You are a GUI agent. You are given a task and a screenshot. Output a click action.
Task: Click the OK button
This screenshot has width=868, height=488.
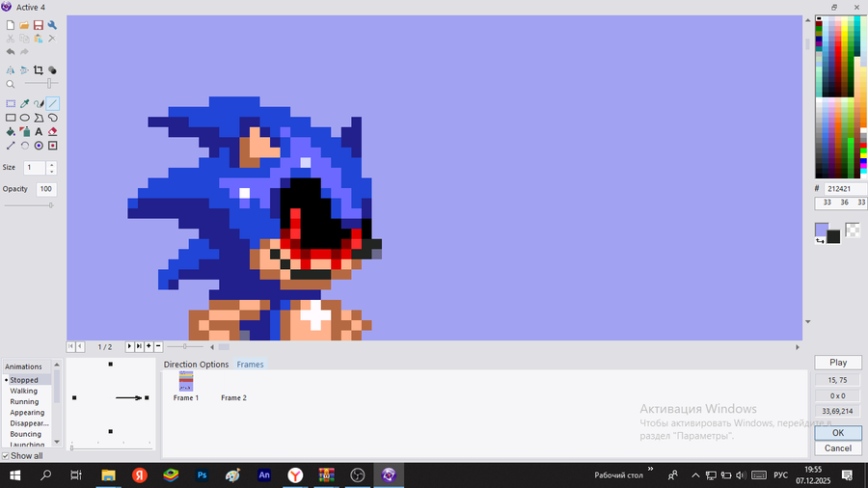tap(838, 433)
